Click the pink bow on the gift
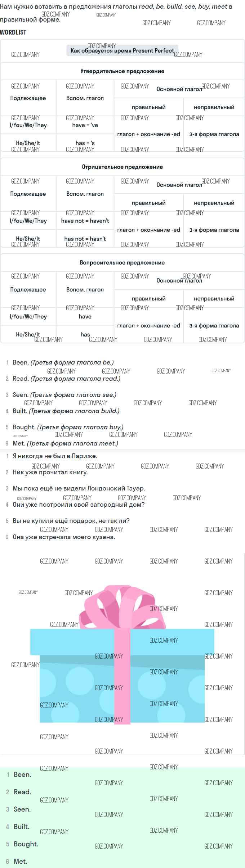The width and height of the screenshot is (245, 868). coord(122,607)
